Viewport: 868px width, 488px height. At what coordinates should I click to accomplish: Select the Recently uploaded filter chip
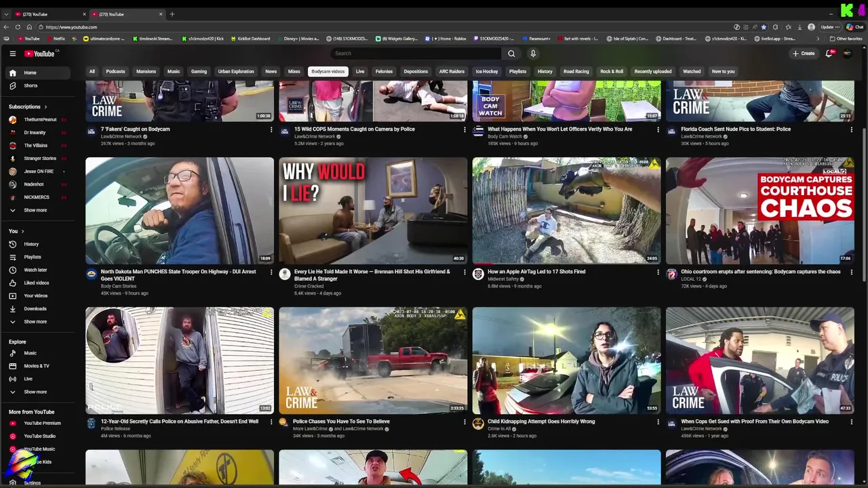click(653, 71)
